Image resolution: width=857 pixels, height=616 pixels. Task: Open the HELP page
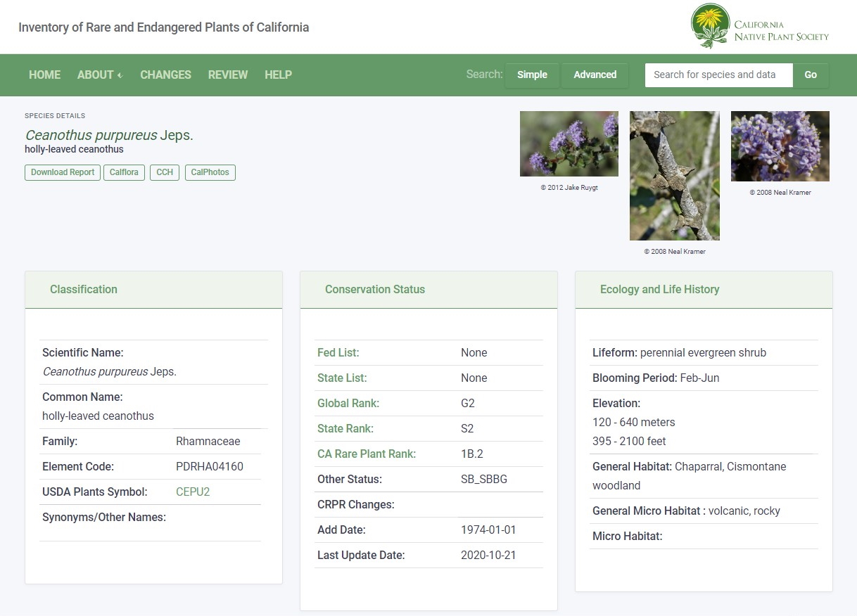pyautogui.click(x=278, y=75)
